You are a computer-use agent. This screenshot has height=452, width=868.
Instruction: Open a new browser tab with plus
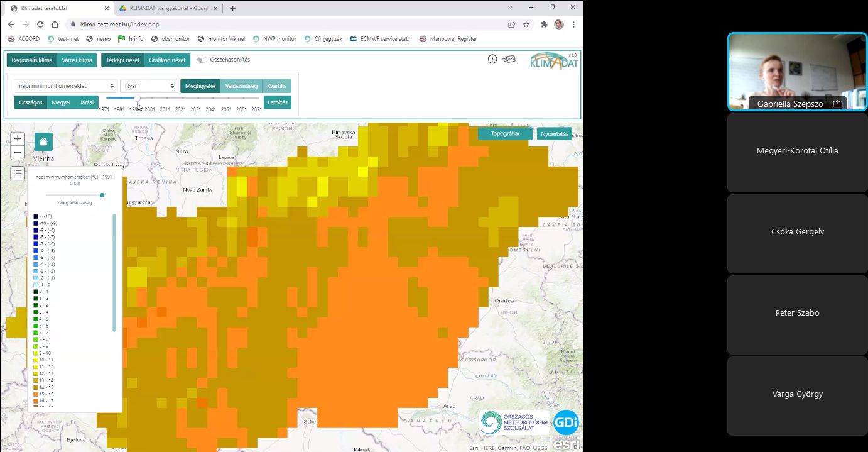[x=232, y=8]
